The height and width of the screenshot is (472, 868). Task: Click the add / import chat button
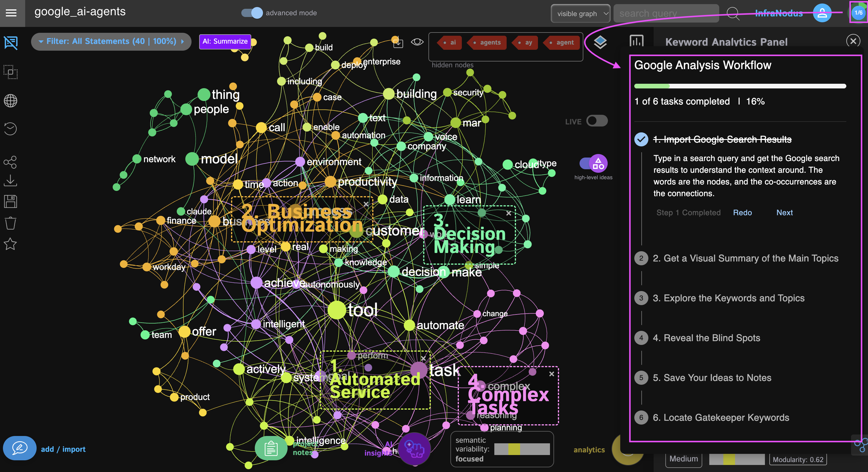coord(20,448)
